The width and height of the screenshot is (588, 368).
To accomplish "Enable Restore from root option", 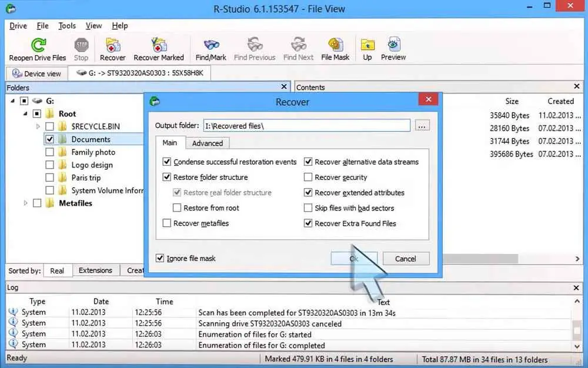I will coord(177,208).
